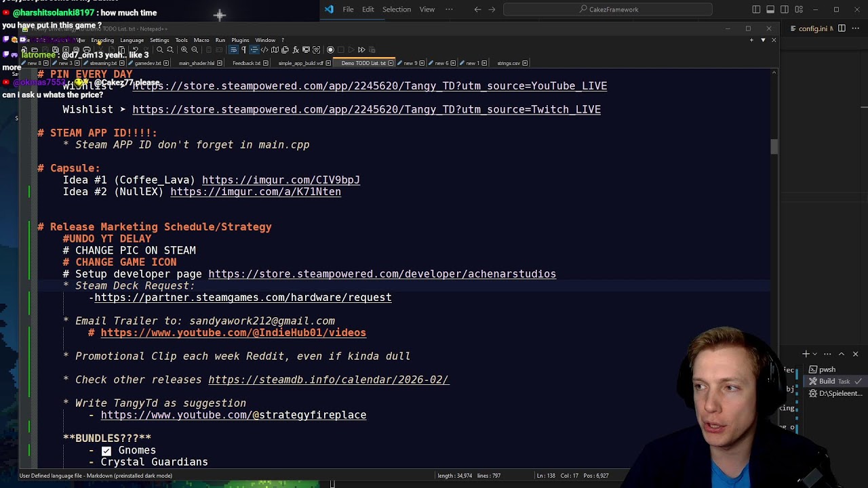The height and width of the screenshot is (488, 868).
Task: Open VS Code editor More Actions ellipsis
Action: coord(856,28)
